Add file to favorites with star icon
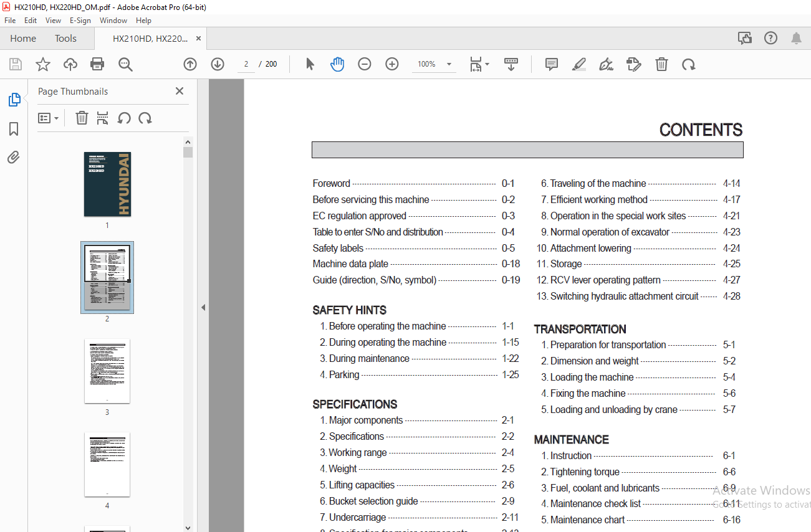This screenshot has width=811, height=532. coord(42,64)
